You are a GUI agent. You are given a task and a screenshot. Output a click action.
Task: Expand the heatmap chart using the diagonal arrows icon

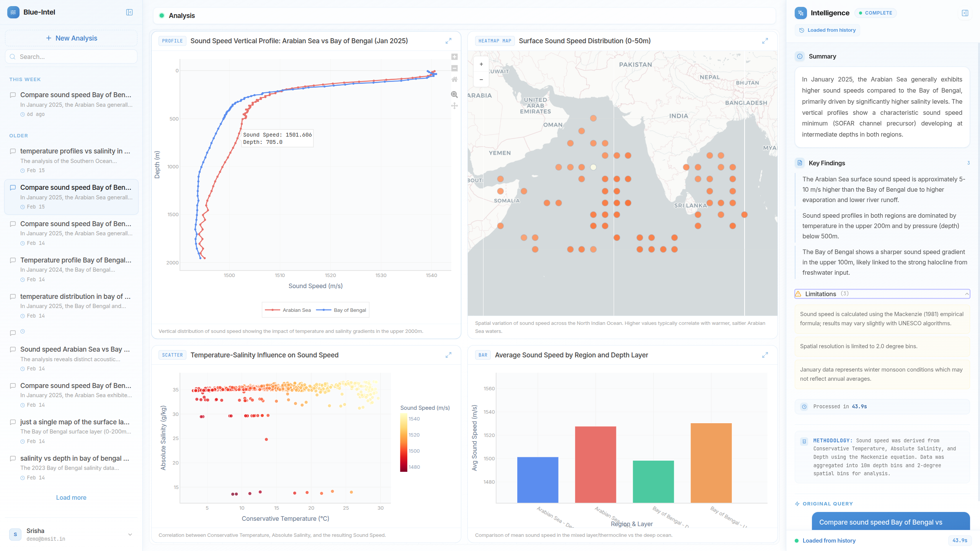click(x=765, y=41)
